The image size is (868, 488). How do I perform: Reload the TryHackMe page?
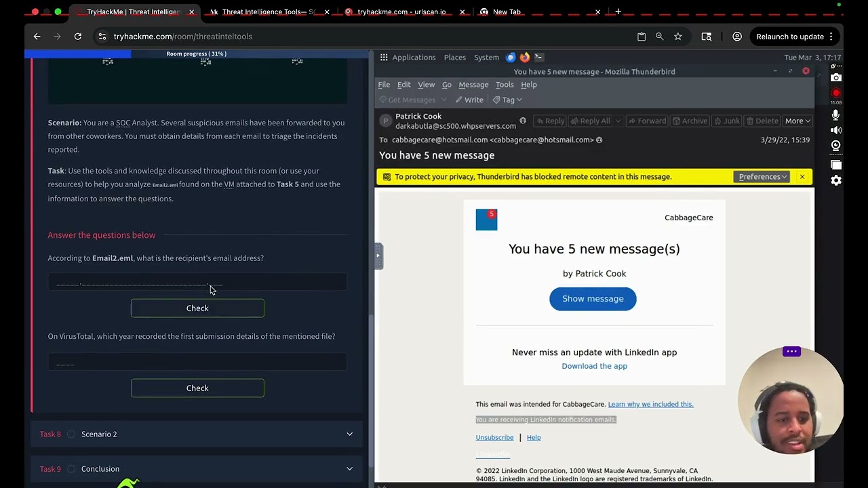pyautogui.click(x=78, y=37)
